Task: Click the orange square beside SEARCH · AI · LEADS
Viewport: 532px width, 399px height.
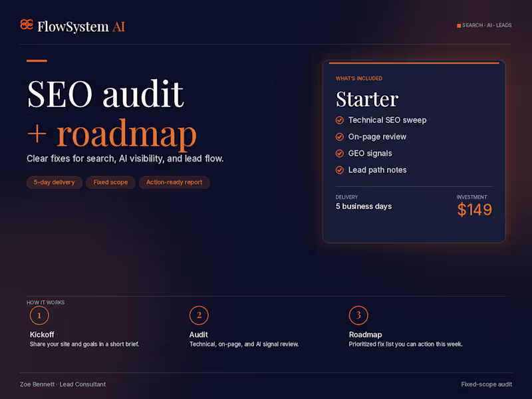Action: [x=459, y=26]
